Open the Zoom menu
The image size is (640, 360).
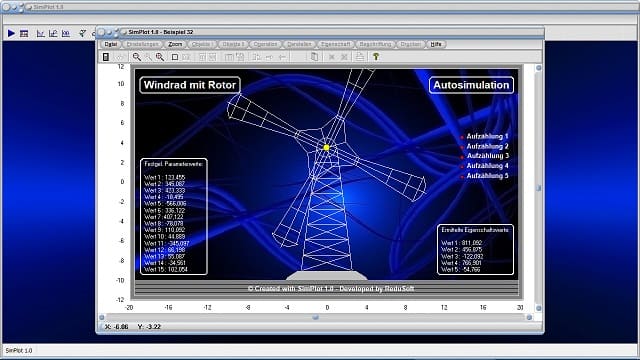click(x=175, y=44)
